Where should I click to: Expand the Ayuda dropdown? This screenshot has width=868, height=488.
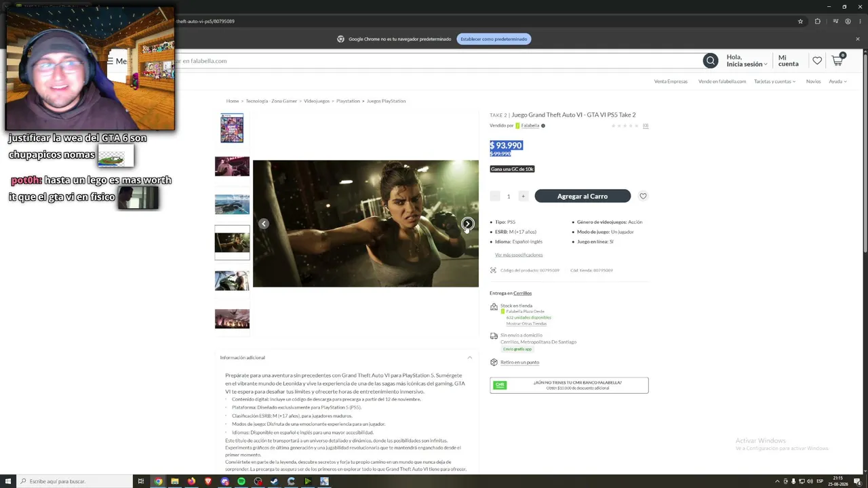837,81
